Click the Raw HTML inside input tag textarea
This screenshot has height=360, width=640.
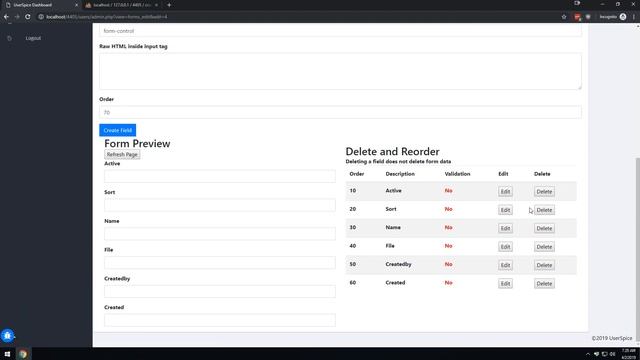(x=340, y=71)
